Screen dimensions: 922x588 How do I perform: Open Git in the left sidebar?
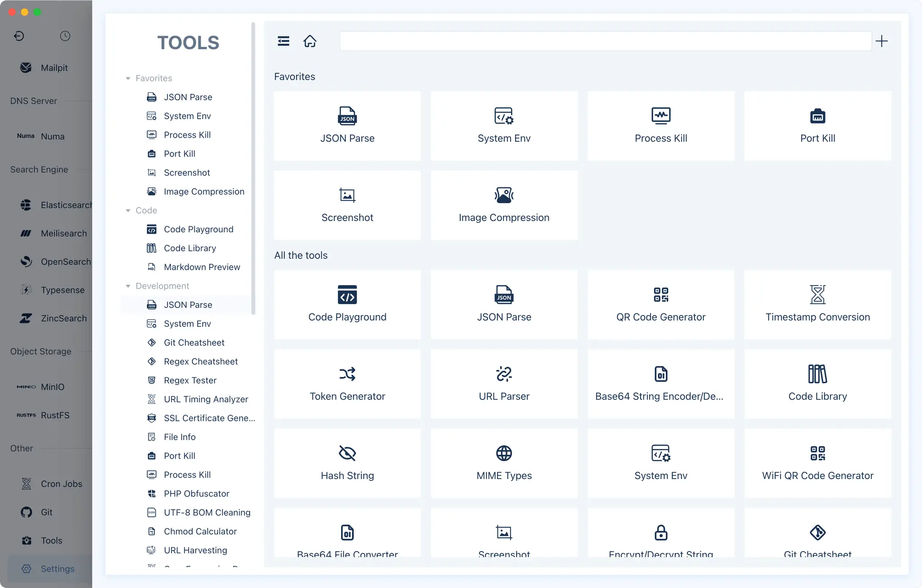[37, 512]
